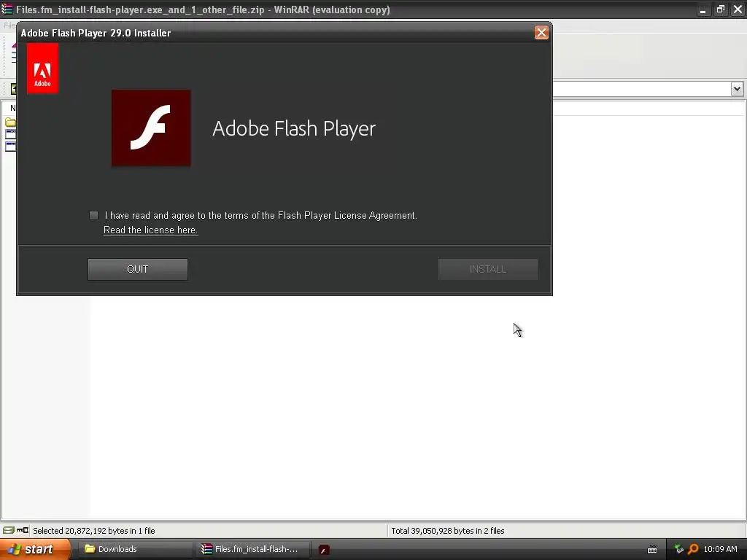Click the green Safely Remove Hardware tray icon

(679, 550)
